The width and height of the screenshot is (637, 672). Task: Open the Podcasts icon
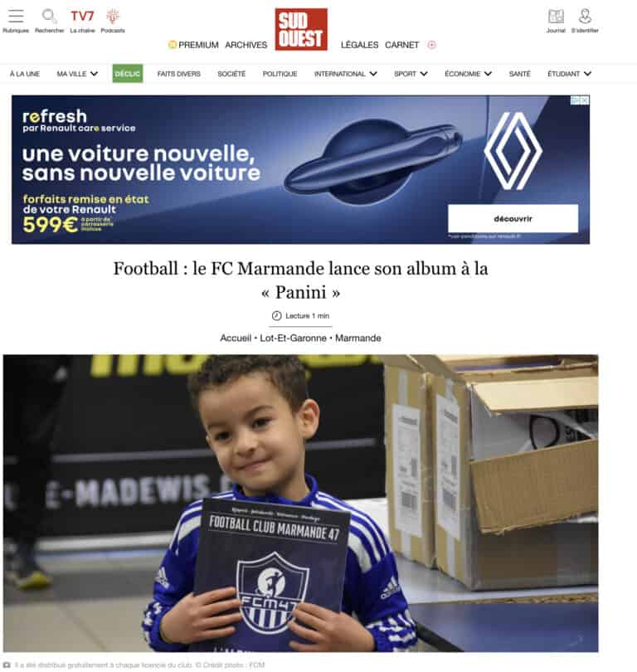click(113, 17)
